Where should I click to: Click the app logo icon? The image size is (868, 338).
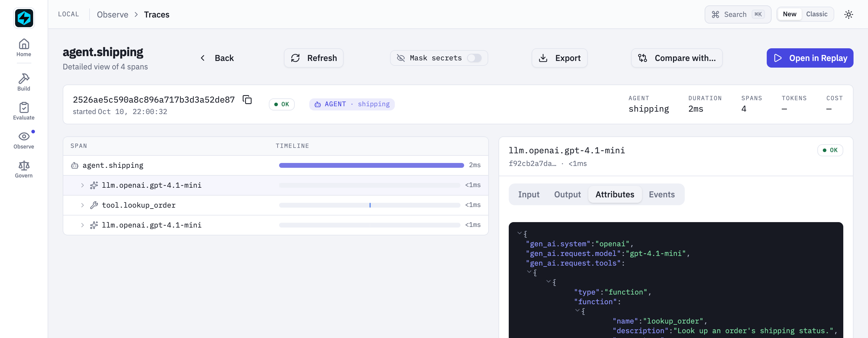coord(24,18)
